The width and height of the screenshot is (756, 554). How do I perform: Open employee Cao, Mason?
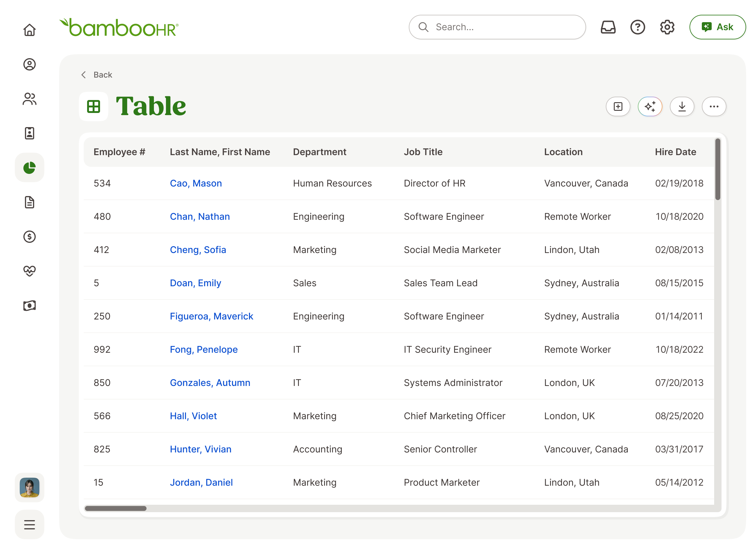pyautogui.click(x=195, y=183)
